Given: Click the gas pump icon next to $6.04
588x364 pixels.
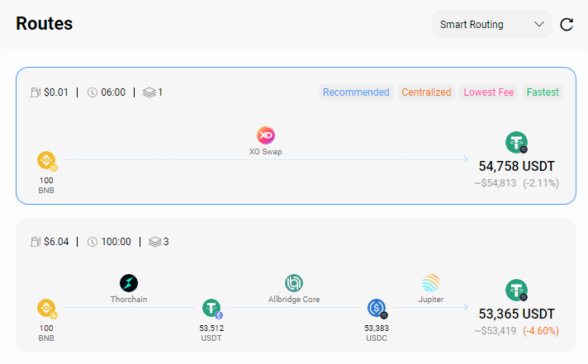Looking at the screenshot, I should (x=36, y=242).
